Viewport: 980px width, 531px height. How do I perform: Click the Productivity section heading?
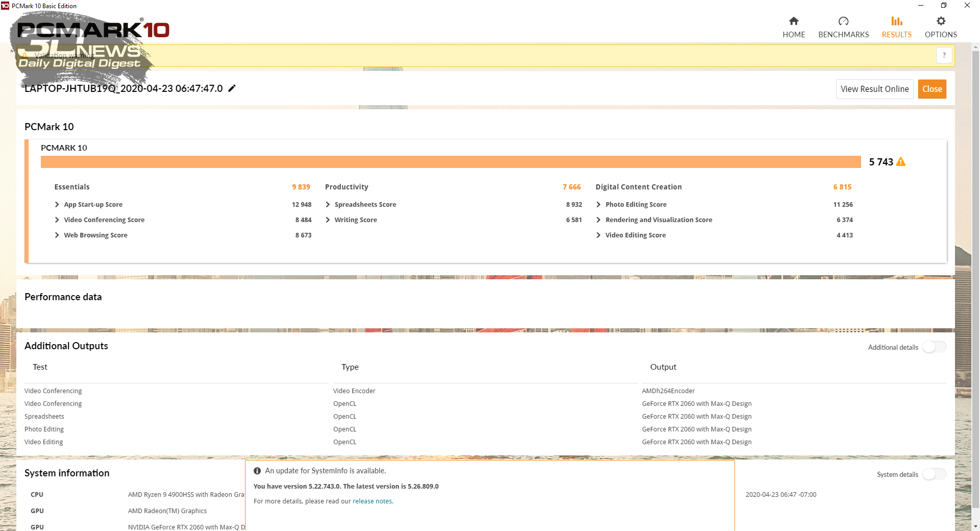(347, 187)
